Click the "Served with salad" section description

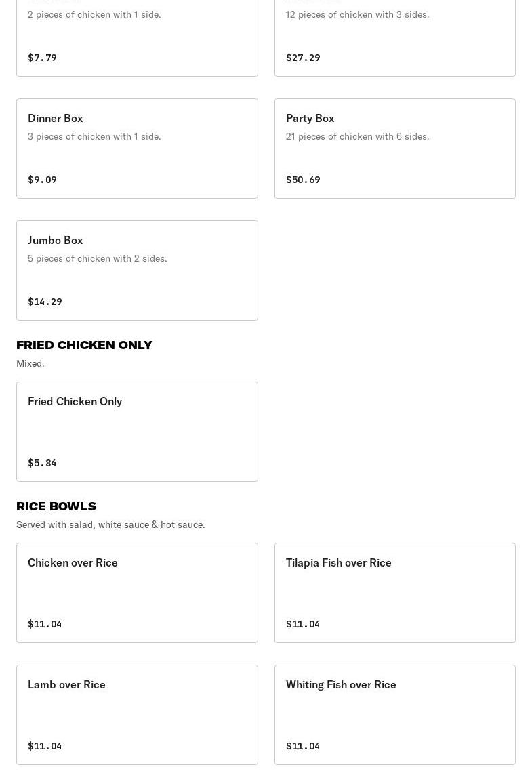tap(110, 524)
